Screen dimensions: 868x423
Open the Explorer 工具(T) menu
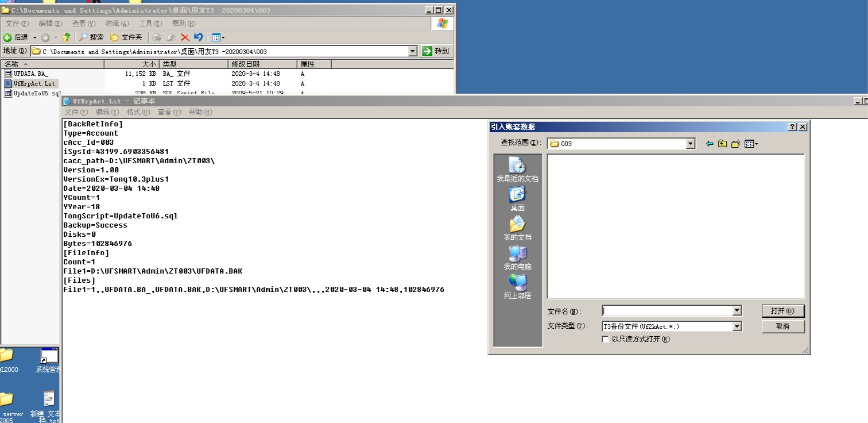pyautogui.click(x=150, y=24)
